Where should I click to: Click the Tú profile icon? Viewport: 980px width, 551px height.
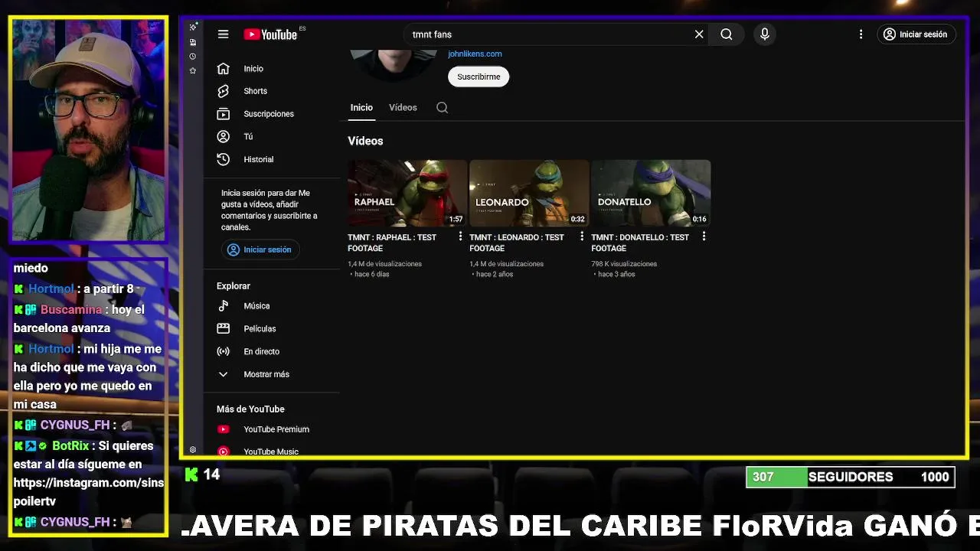pos(223,136)
